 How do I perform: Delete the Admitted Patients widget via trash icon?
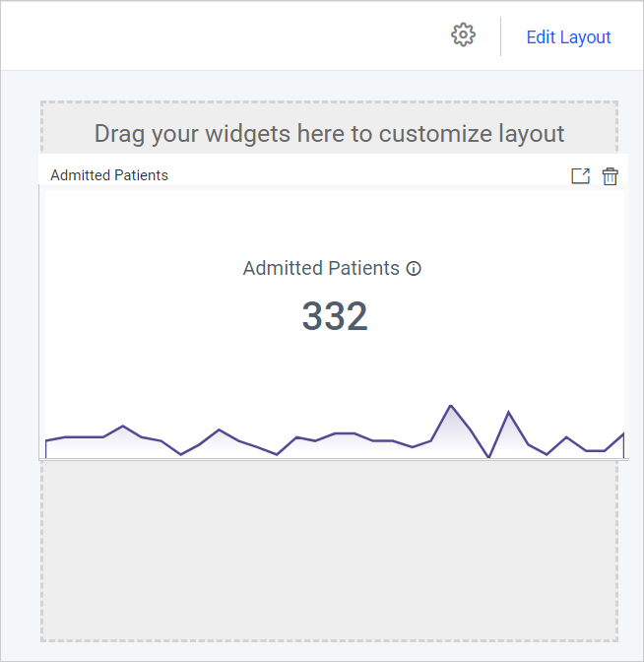pyautogui.click(x=611, y=176)
